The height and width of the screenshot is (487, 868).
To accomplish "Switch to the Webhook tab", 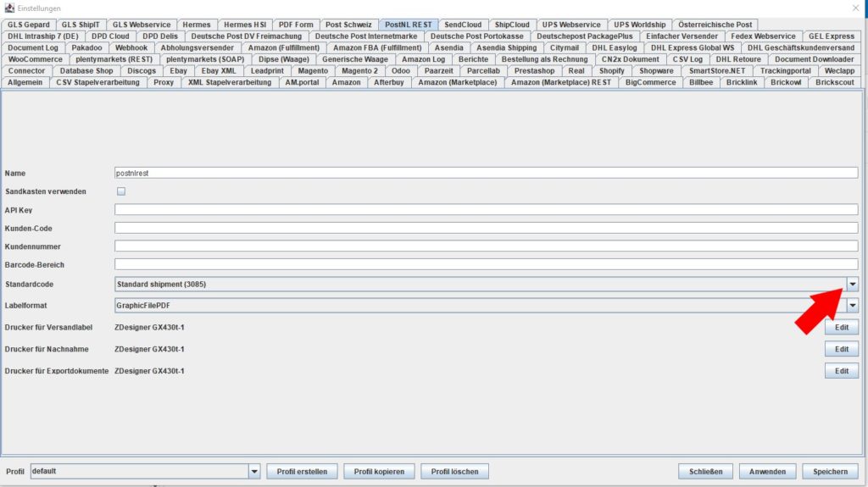I will [x=131, y=47].
